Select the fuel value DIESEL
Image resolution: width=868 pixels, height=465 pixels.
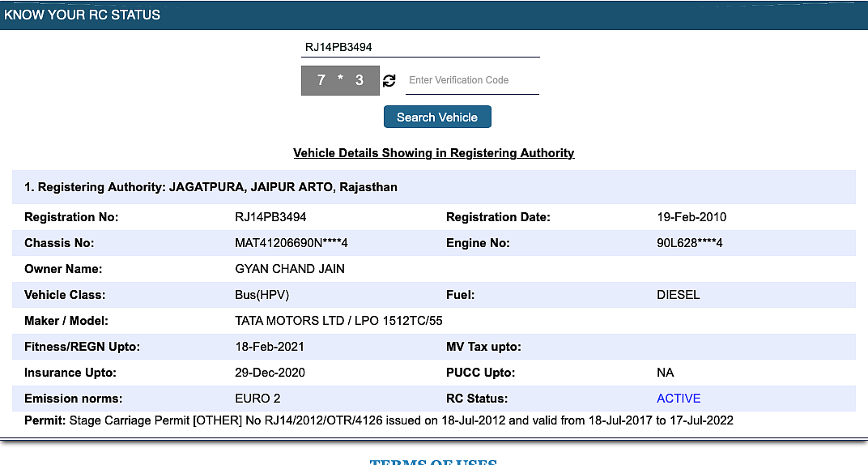tap(679, 295)
